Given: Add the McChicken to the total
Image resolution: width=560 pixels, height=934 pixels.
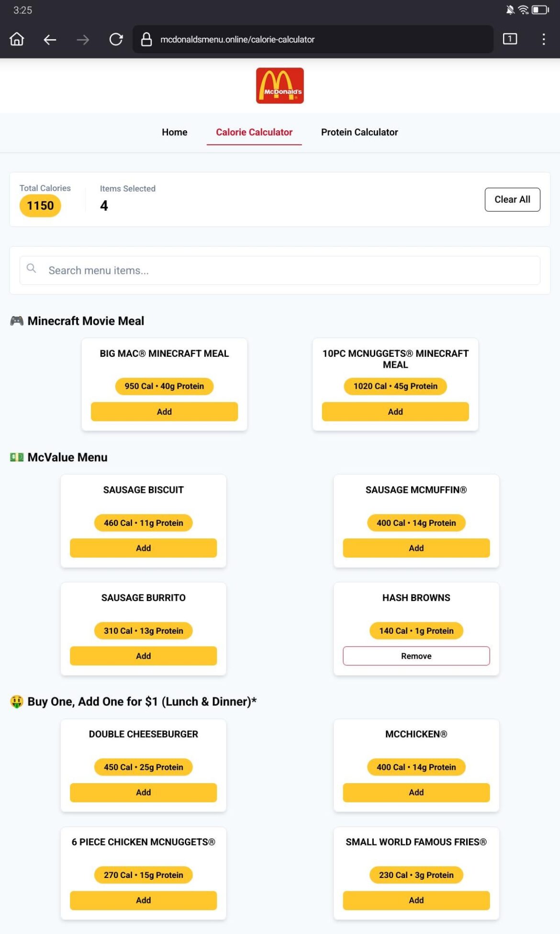Looking at the screenshot, I should (416, 792).
